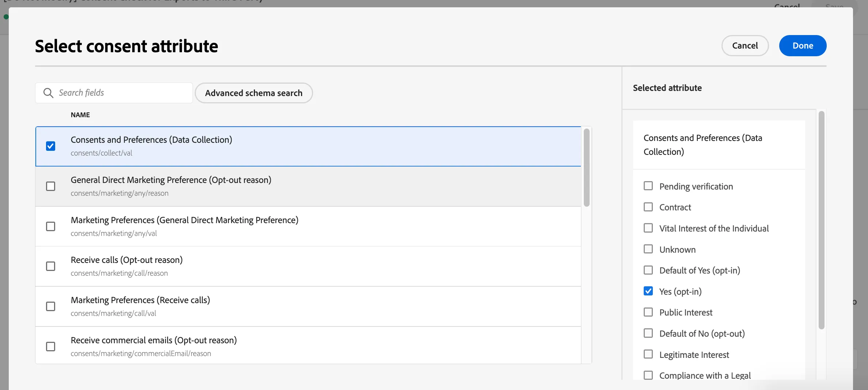868x390 pixels.
Task: Uncheck the Yes (opt-in) option
Action: pyautogui.click(x=648, y=291)
